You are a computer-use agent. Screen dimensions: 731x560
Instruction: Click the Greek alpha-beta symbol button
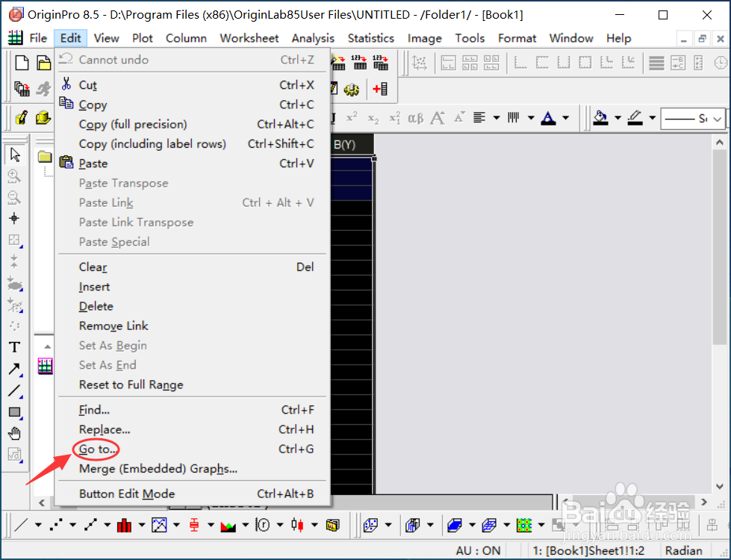415,118
